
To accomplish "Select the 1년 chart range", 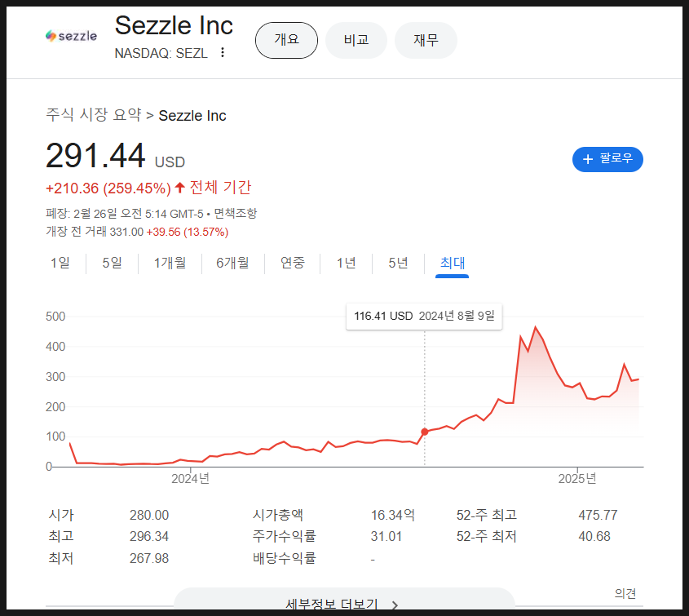I will coord(346,263).
